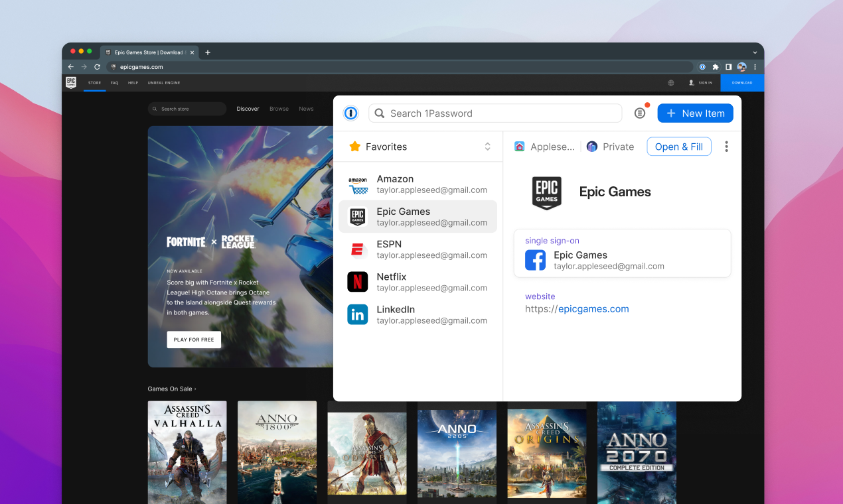The image size is (843, 504).
Task: Click the Search 1Password field
Action: coord(495,113)
